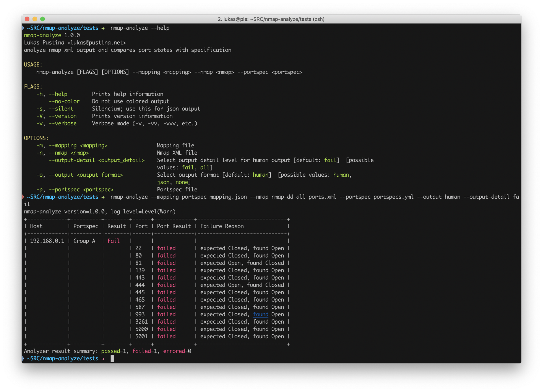Click the 'Host' column header

pos(36,226)
